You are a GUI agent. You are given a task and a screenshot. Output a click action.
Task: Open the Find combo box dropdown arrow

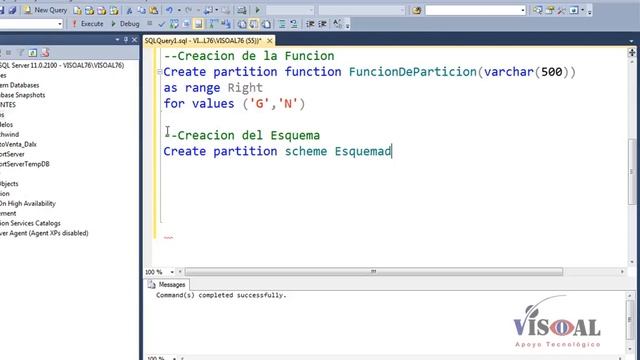[523, 10]
